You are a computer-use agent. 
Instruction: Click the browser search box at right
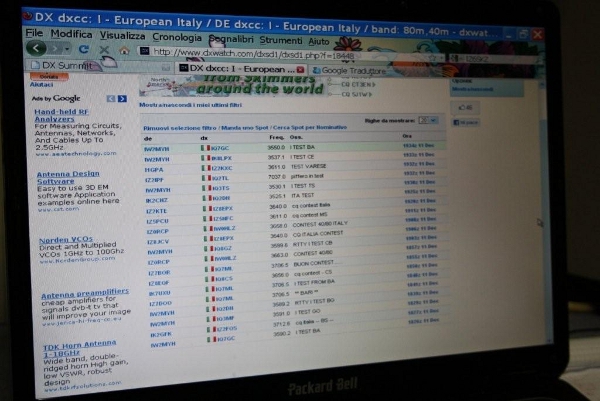point(494,59)
